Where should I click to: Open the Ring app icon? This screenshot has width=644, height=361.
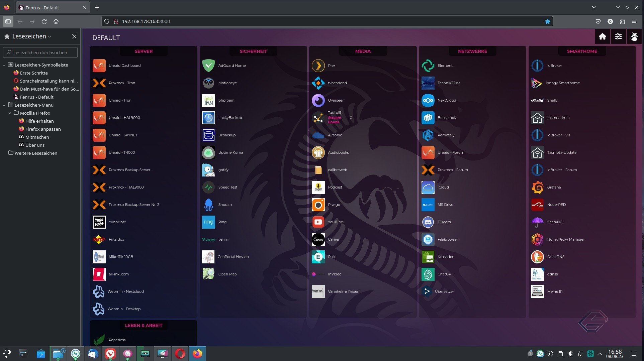208,222
